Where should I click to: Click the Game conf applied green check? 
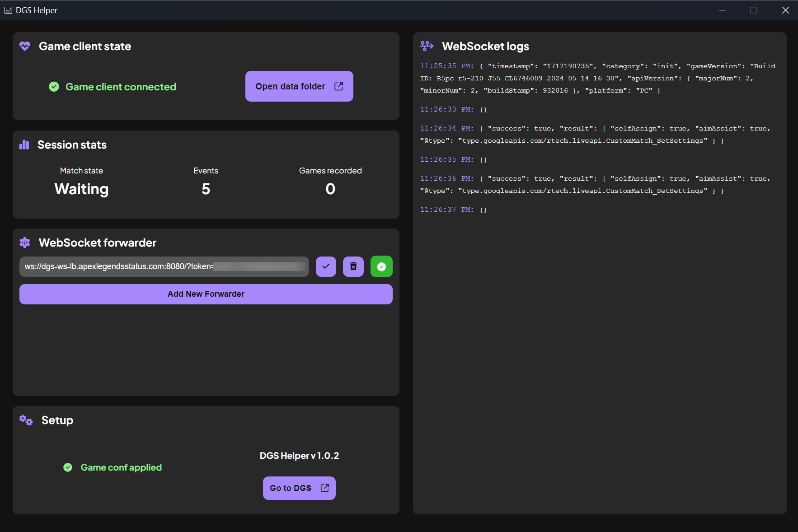(x=68, y=467)
